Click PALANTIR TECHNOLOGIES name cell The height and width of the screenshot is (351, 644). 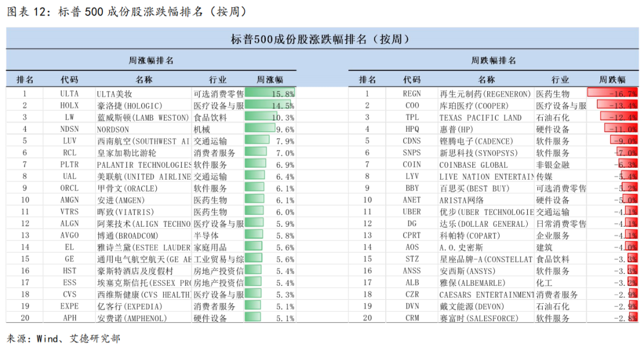click(x=144, y=165)
